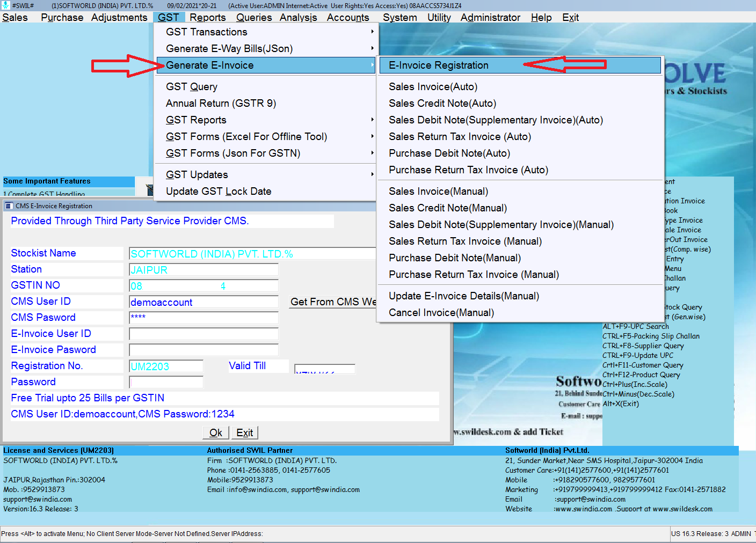Select Sales Return Tax Invoice (Manual)

click(520, 241)
